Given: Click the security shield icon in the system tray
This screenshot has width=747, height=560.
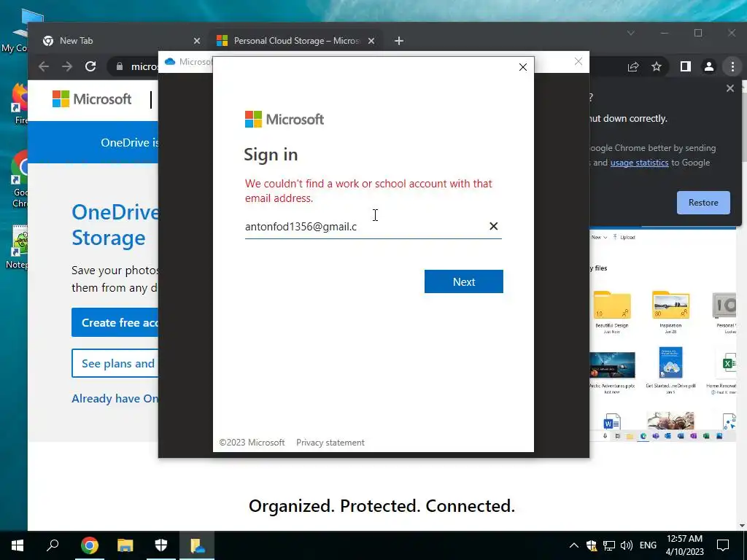Looking at the screenshot, I should (591, 545).
